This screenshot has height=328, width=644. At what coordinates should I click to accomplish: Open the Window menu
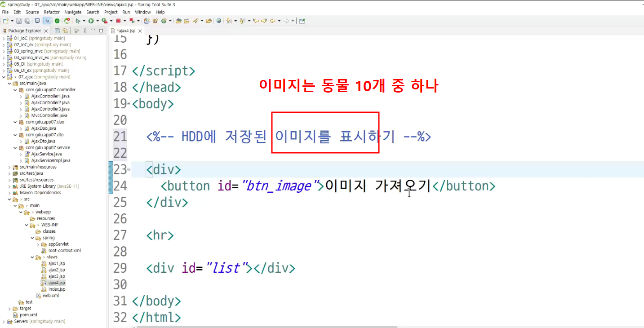pos(143,12)
